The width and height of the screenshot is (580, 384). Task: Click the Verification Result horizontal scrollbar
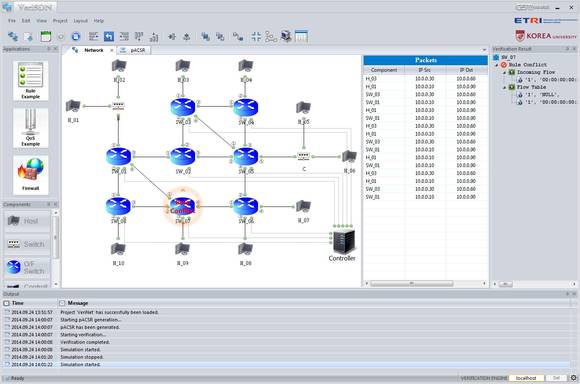506,284
